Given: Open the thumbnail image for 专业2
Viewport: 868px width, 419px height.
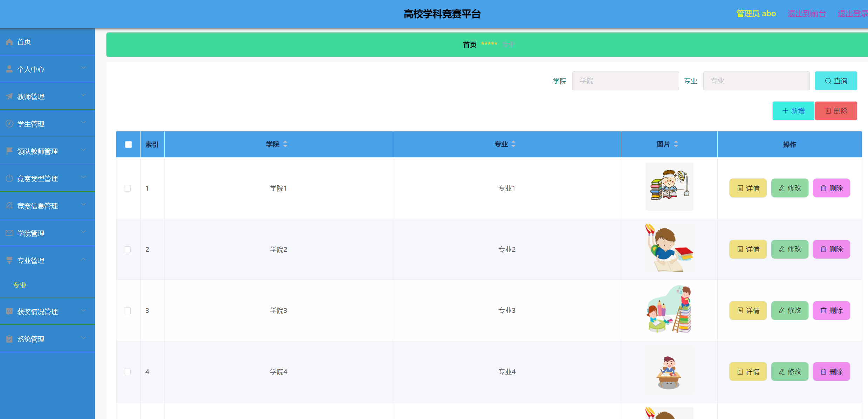Looking at the screenshot, I should pos(669,248).
